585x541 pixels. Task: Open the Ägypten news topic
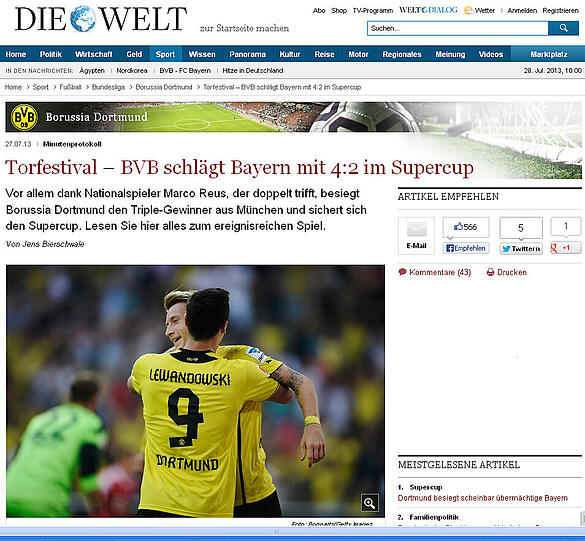[92, 71]
